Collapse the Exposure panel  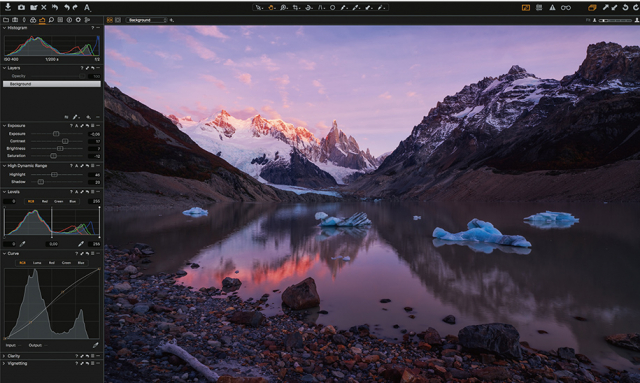(4, 125)
